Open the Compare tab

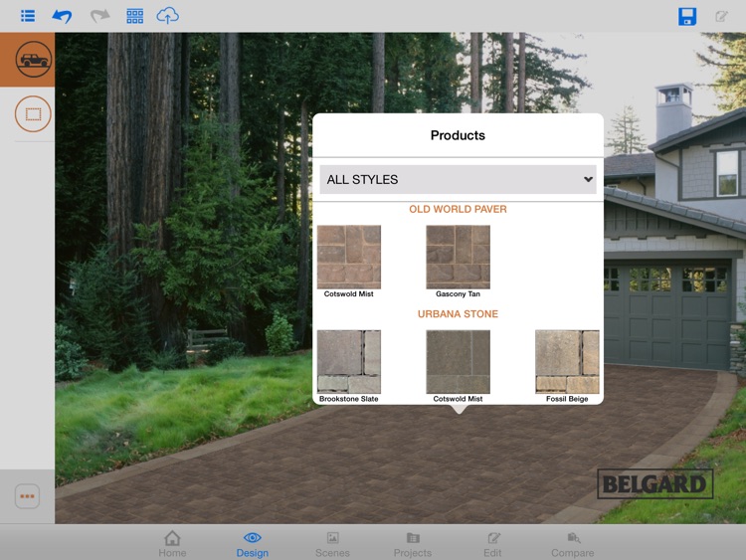[x=572, y=544]
